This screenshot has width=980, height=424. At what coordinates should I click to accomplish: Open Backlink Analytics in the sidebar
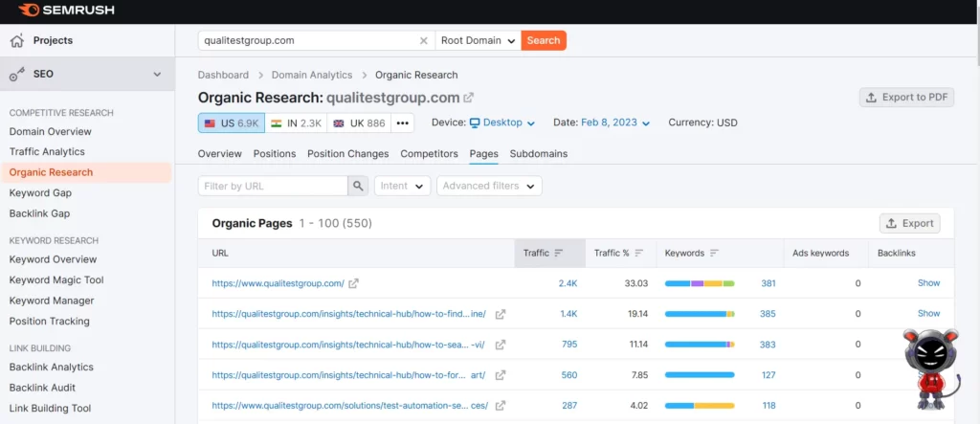tap(52, 367)
